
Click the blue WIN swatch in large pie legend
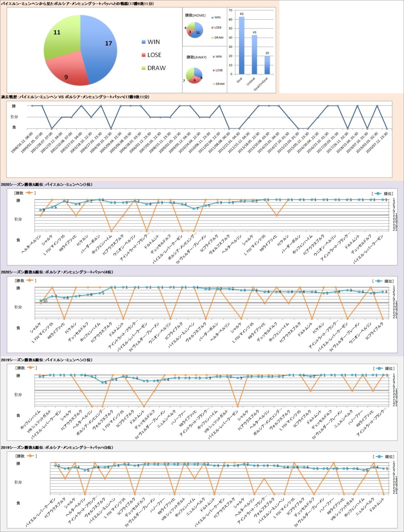coord(144,42)
